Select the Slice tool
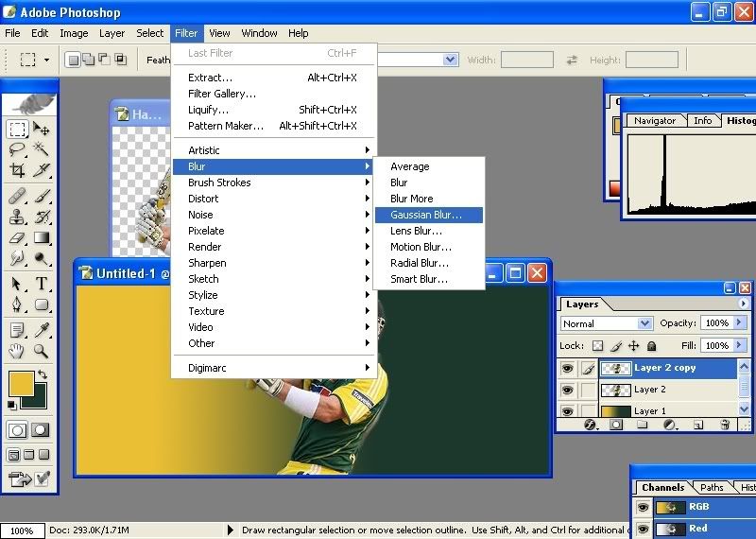 (x=41, y=170)
